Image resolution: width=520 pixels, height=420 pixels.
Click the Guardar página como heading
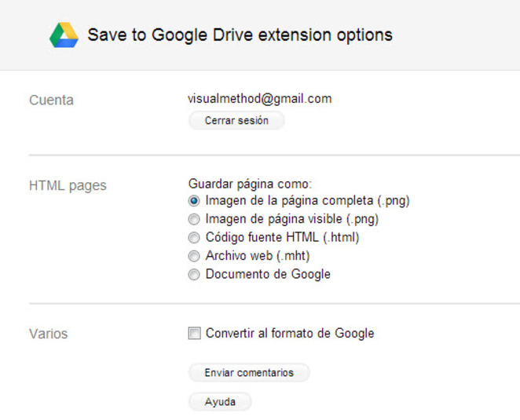(x=250, y=184)
